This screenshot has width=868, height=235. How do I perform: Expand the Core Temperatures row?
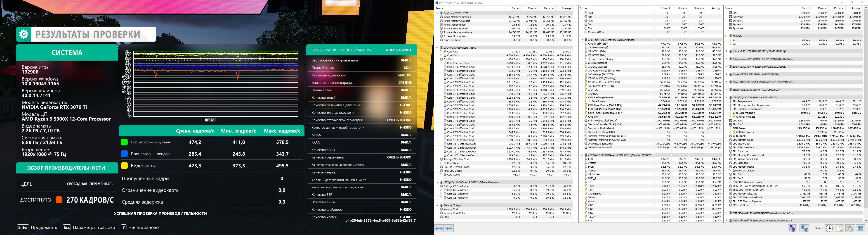[586, 59]
